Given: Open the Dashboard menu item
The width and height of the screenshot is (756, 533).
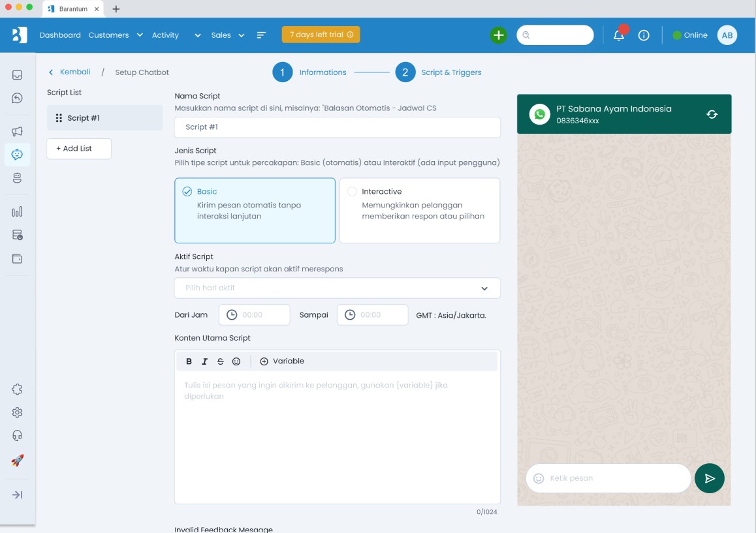Looking at the screenshot, I should [60, 35].
